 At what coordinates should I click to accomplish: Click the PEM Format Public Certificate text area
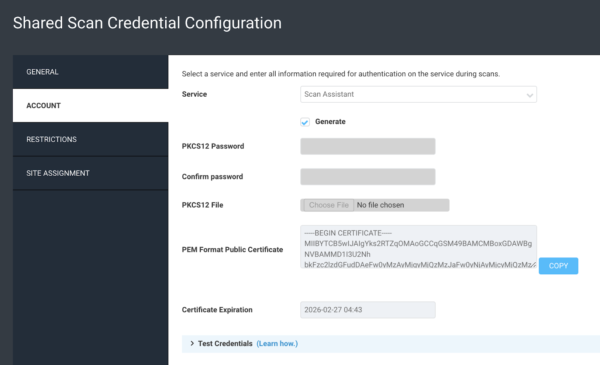tap(418, 247)
